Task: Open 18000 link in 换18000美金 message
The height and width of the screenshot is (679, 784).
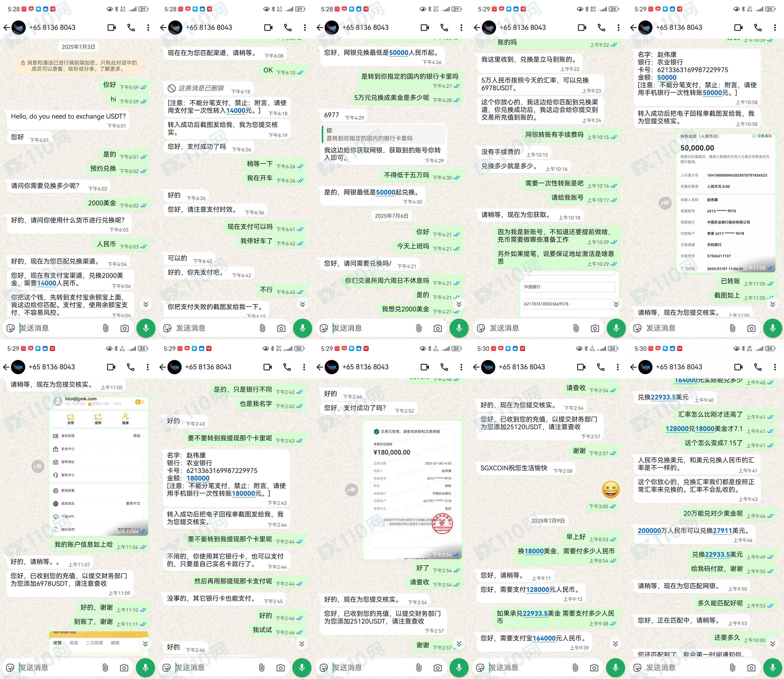Action: (534, 551)
